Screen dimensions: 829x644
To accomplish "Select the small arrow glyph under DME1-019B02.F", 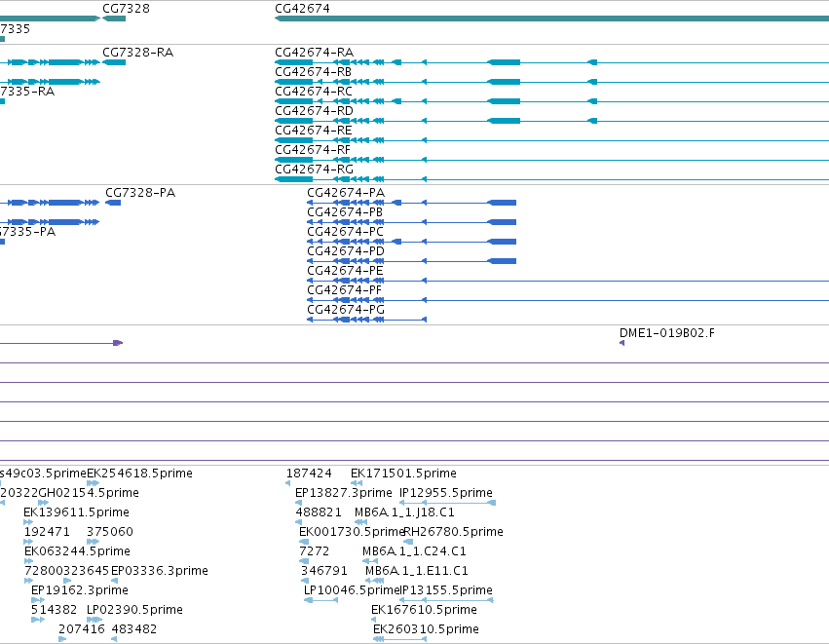I will [x=622, y=343].
